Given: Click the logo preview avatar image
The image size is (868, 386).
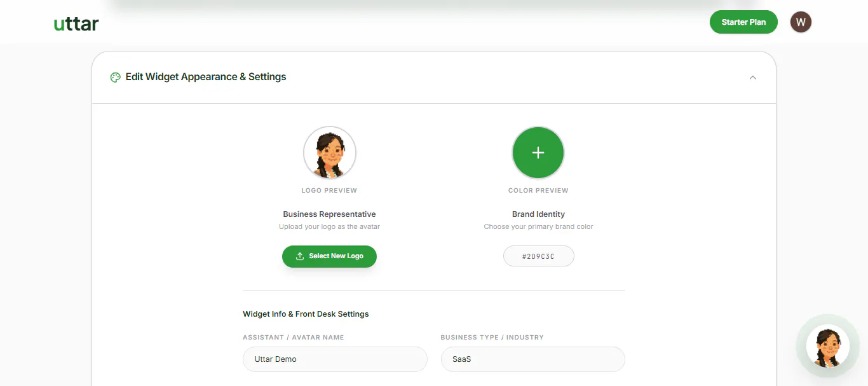Looking at the screenshot, I should (x=329, y=153).
